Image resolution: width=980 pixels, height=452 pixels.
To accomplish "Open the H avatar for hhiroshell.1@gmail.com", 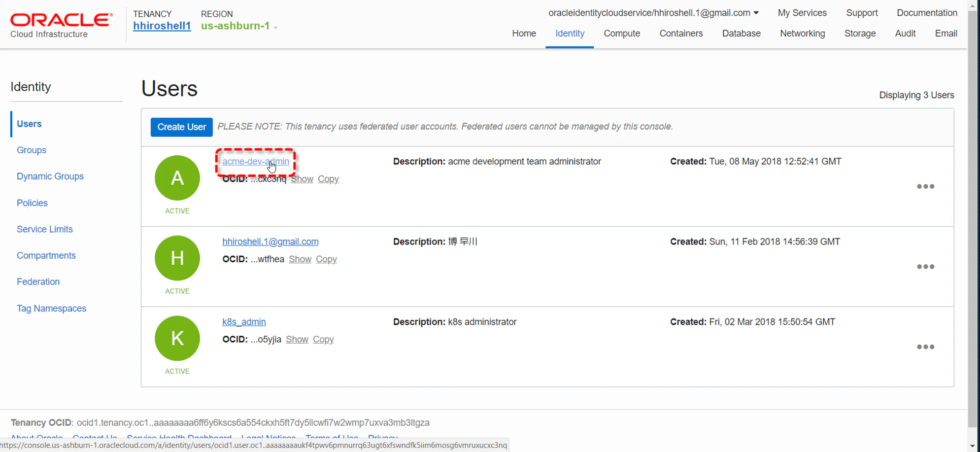I will [x=177, y=258].
